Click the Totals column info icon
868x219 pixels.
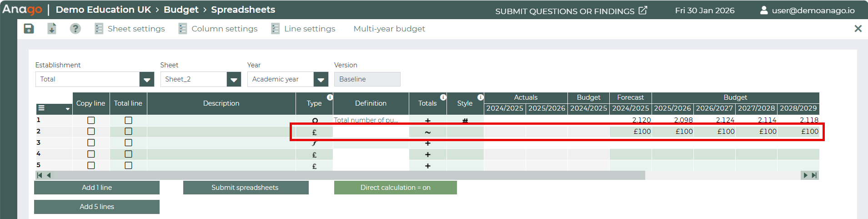point(443,97)
